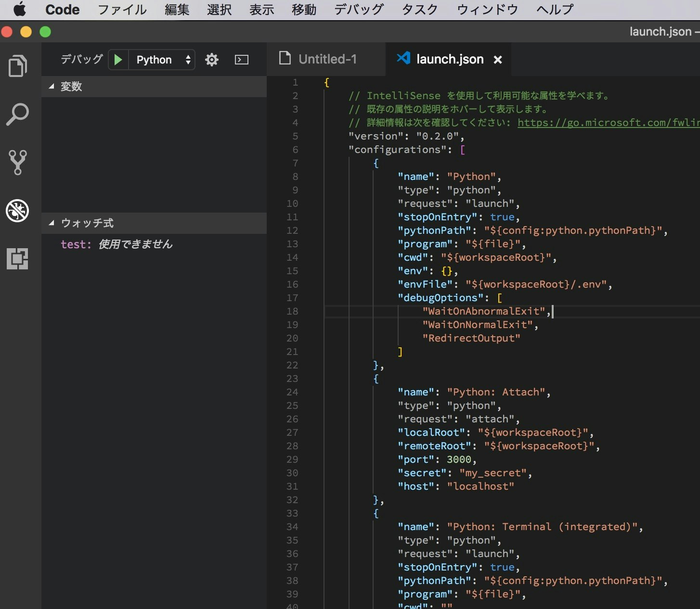Click "env": {} on line 15
This screenshot has height=609, width=700.
(x=428, y=271)
